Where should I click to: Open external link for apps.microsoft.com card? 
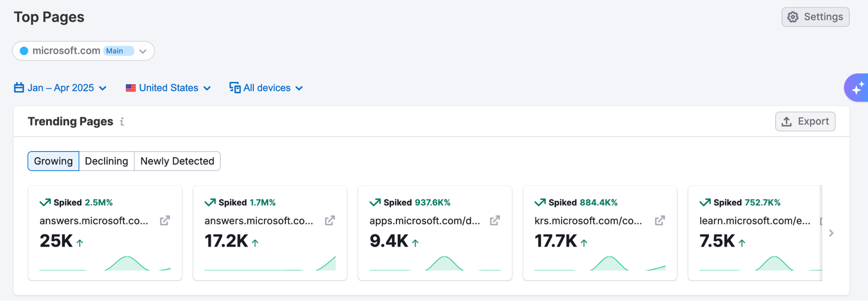pyautogui.click(x=495, y=221)
